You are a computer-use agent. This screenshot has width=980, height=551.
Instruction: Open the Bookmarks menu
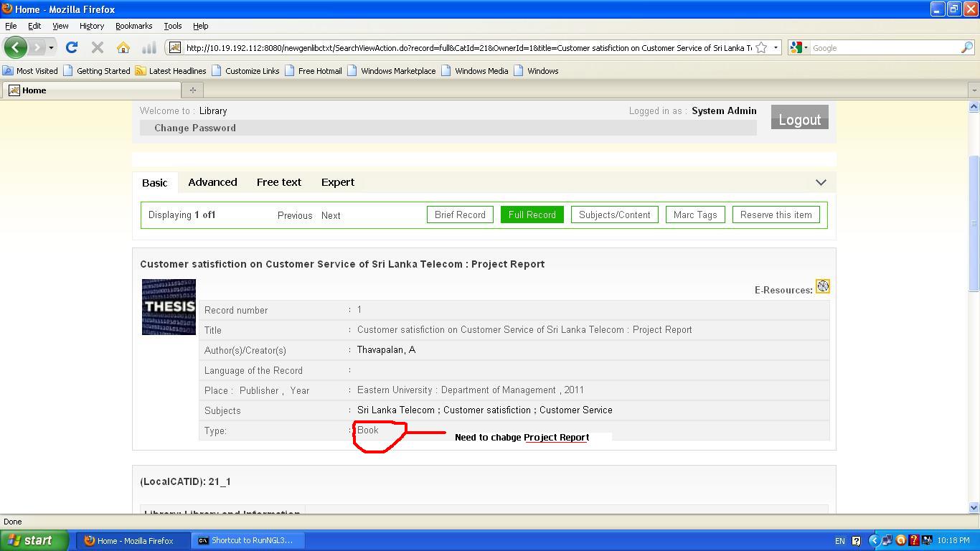[133, 26]
